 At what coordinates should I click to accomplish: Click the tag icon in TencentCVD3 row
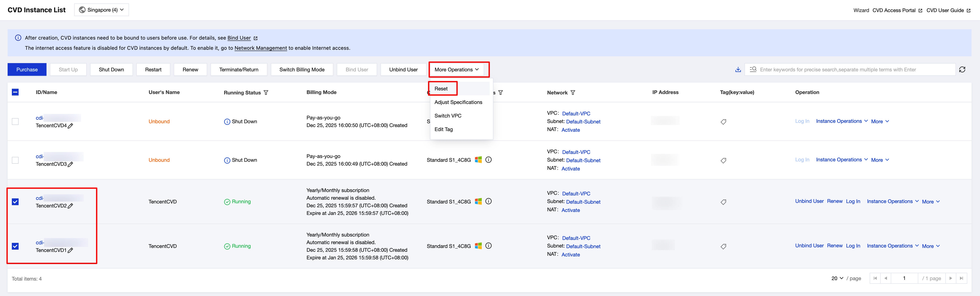coord(723,160)
